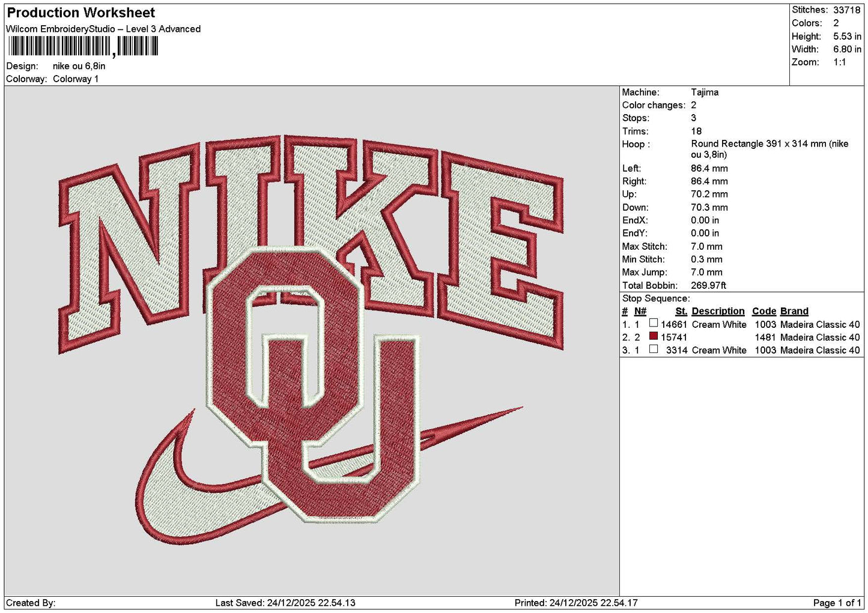Click the Trims value '18'

696,131
